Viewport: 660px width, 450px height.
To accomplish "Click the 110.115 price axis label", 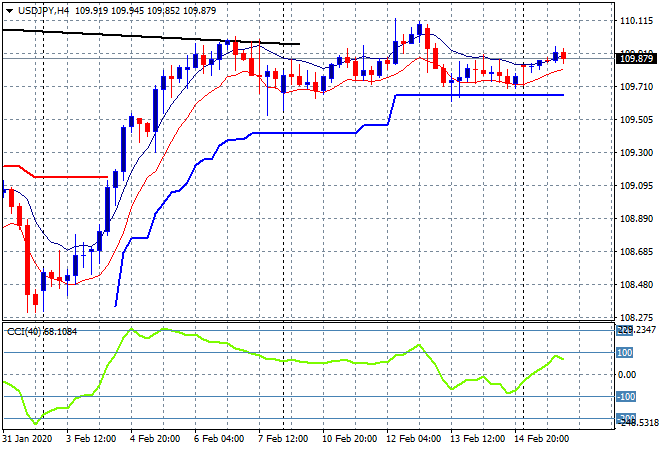I will click(636, 21).
